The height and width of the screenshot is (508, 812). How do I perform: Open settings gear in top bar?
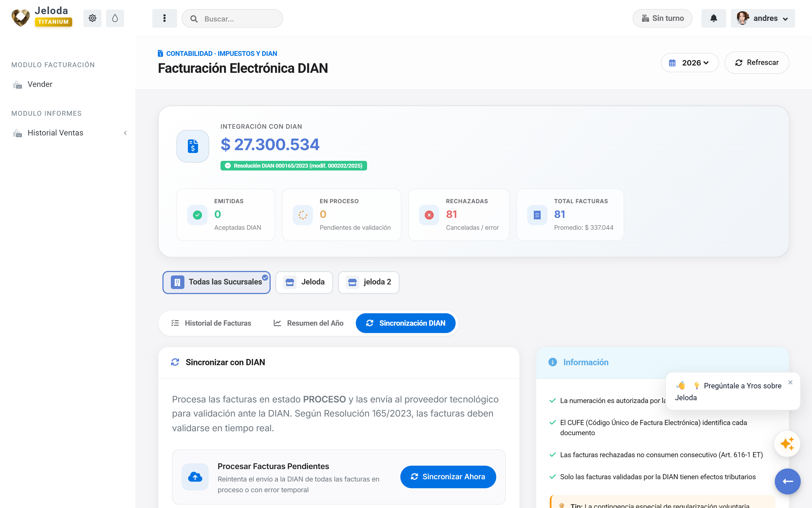(92, 18)
